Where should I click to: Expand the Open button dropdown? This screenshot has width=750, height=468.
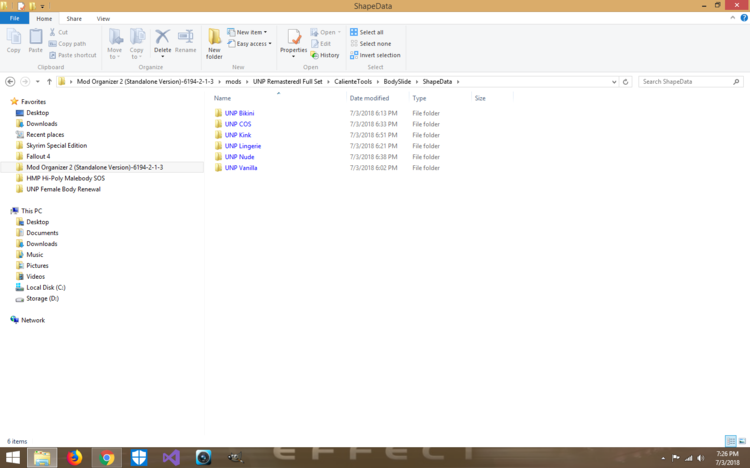[340, 32]
